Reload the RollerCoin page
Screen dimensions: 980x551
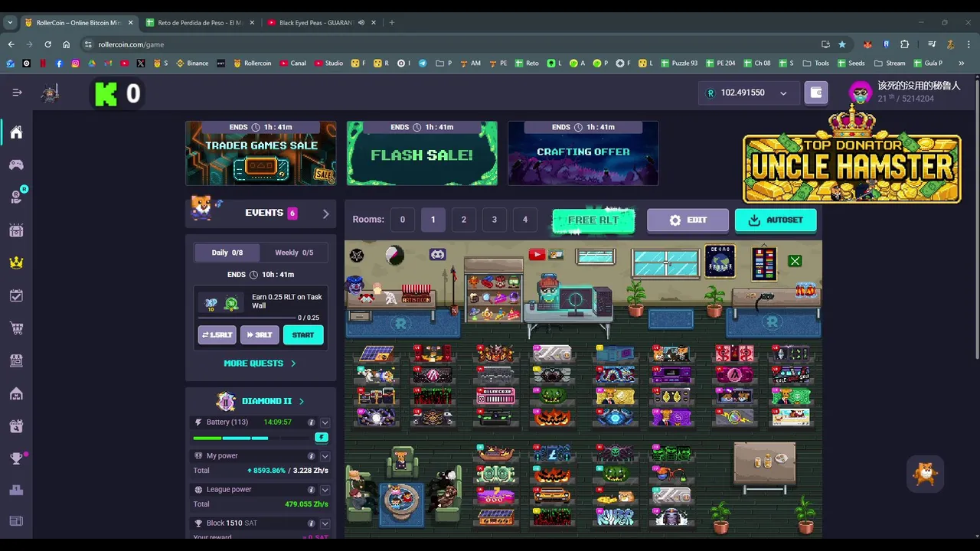click(x=47, y=44)
